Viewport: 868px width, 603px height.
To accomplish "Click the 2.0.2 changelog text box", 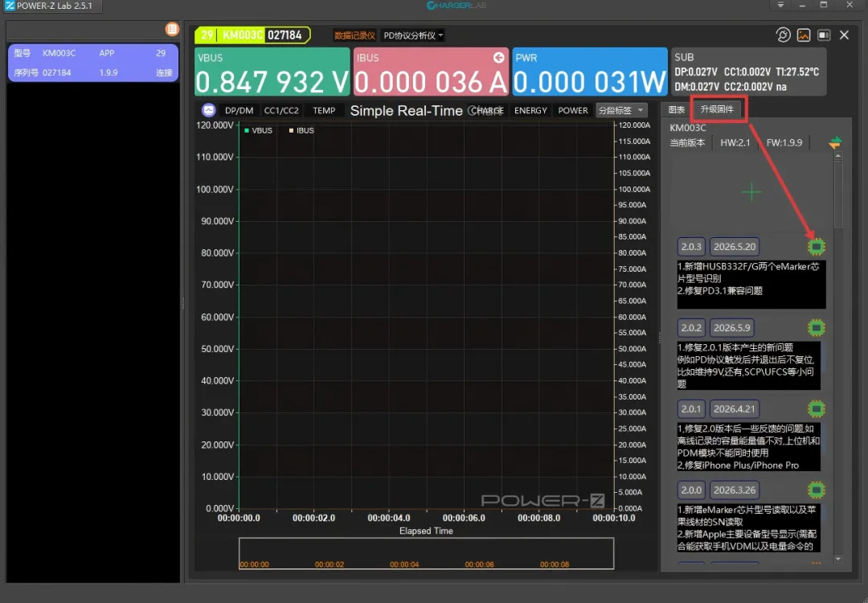I will coord(748,366).
